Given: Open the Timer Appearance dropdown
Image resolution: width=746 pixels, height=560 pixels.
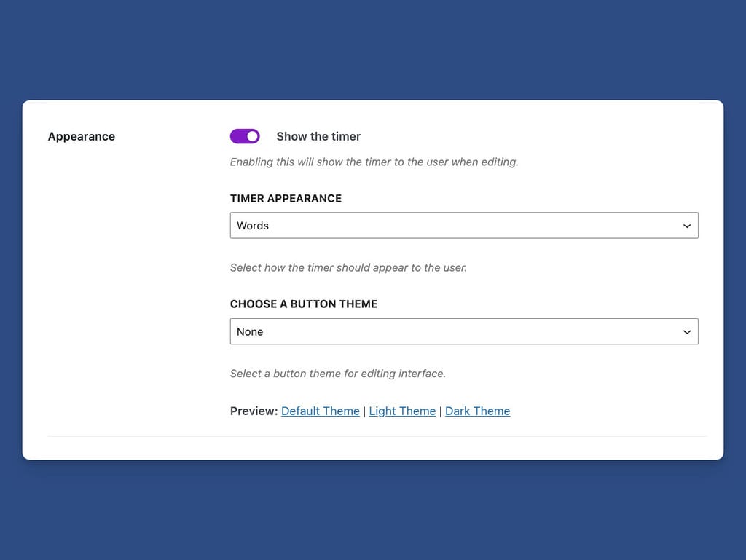Looking at the screenshot, I should pos(463,226).
